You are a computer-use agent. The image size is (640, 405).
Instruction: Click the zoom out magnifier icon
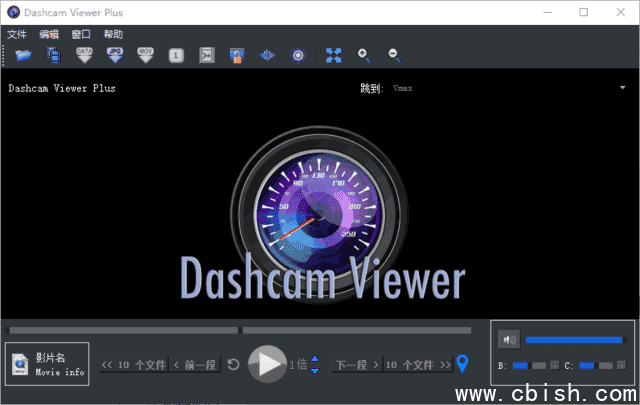click(395, 55)
